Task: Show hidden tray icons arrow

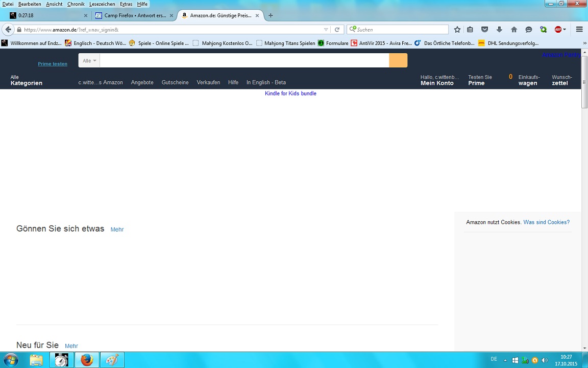Action: [x=505, y=360]
